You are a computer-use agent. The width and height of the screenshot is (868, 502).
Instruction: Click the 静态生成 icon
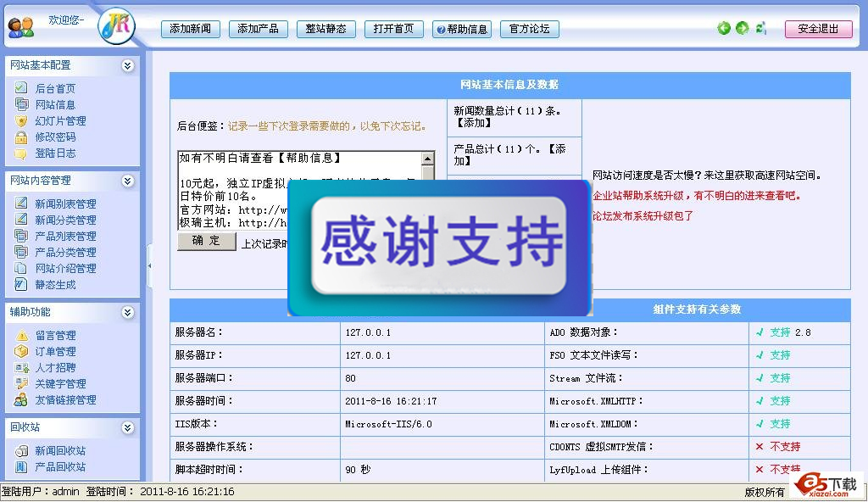21,284
